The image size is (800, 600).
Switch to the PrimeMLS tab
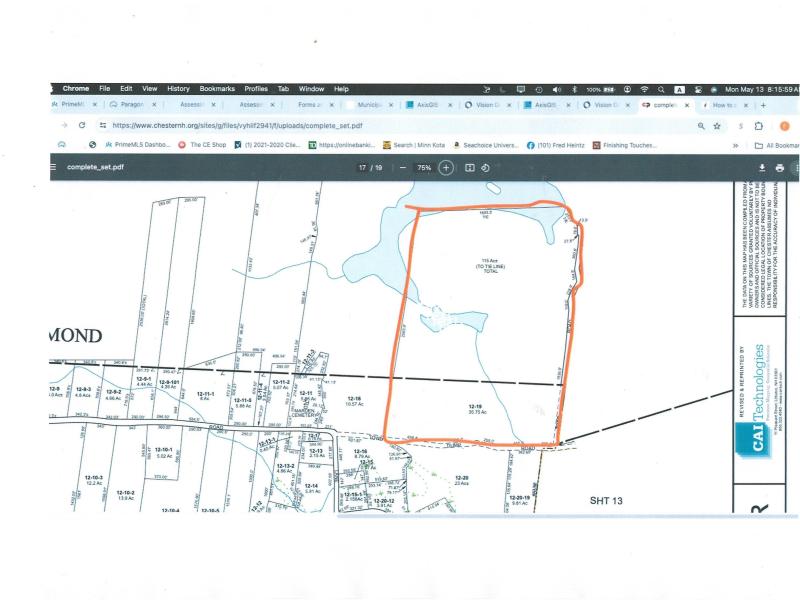coord(71,105)
